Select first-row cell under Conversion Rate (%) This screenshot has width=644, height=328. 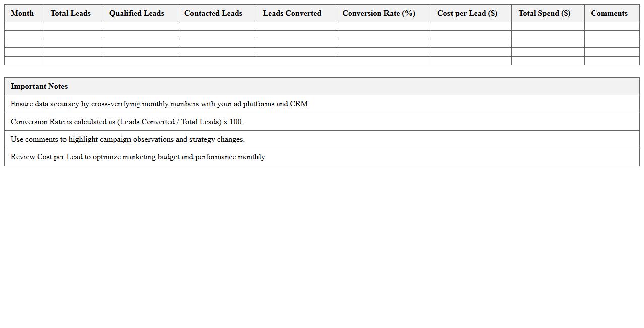click(x=383, y=26)
